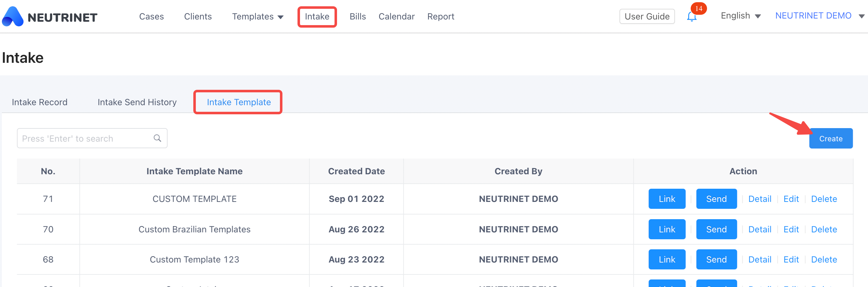Viewport: 868px width, 287px height.
Task: Click 'Custom Brazilian Templates' name cell
Action: pyautogui.click(x=195, y=229)
